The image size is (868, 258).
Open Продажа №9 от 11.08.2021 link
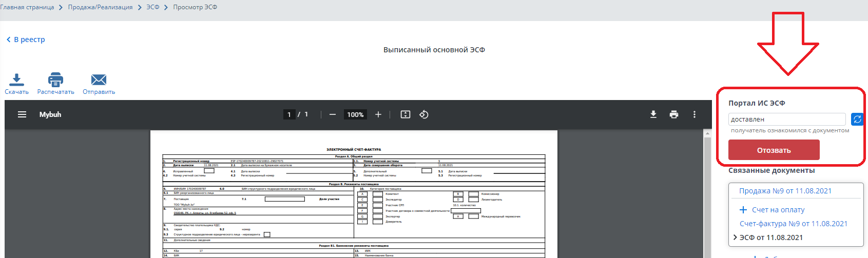click(x=785, y=191)
